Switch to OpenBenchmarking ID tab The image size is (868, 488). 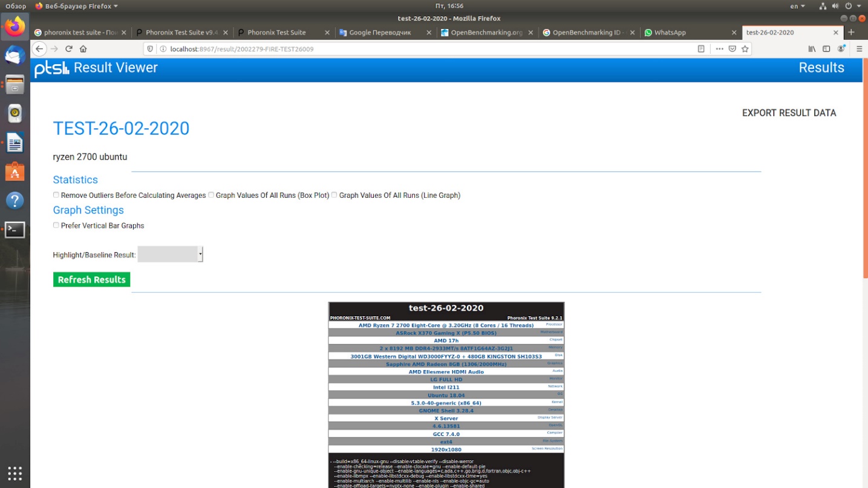tap(588, 33)
